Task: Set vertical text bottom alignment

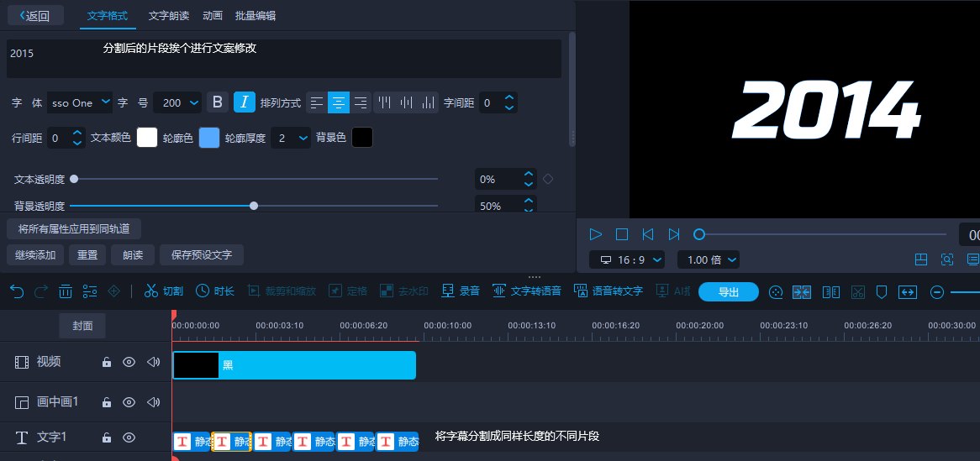Action: point(428,102)
